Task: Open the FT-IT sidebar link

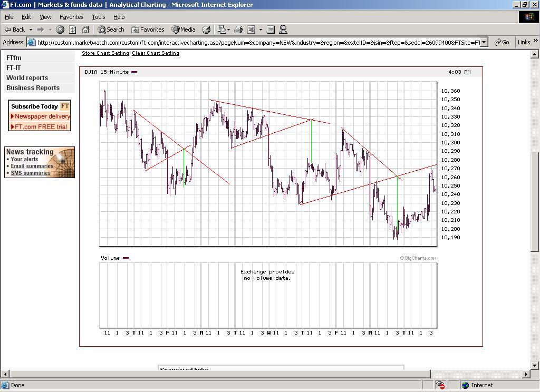Action: tap(13, 68)
